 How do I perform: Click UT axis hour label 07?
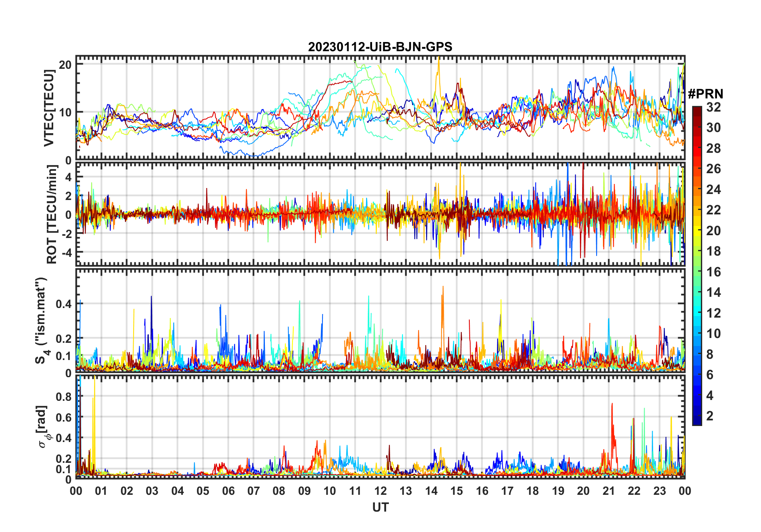click(x=254, y=491)
